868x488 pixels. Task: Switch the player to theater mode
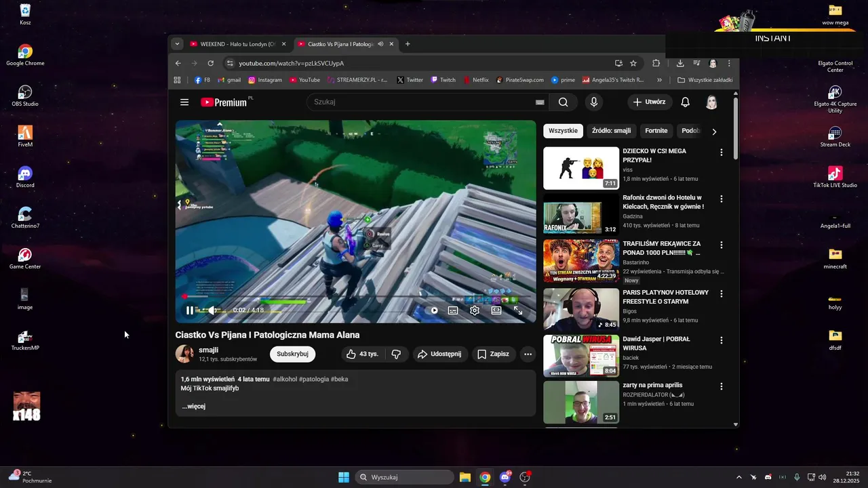[x=496, y=310]
